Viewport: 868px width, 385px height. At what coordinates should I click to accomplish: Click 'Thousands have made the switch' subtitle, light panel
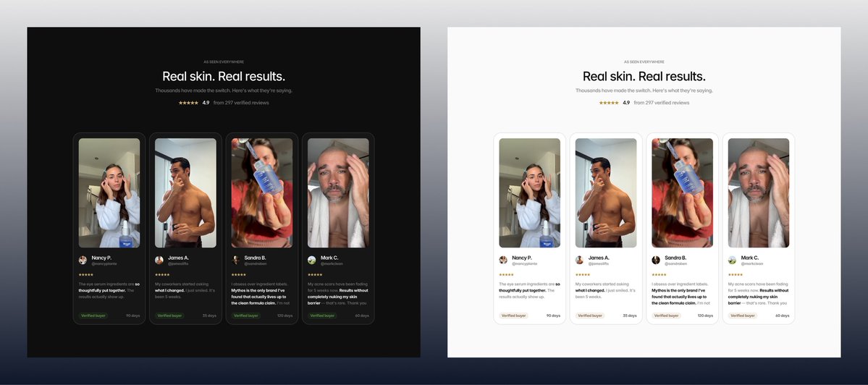pos(644,90)
